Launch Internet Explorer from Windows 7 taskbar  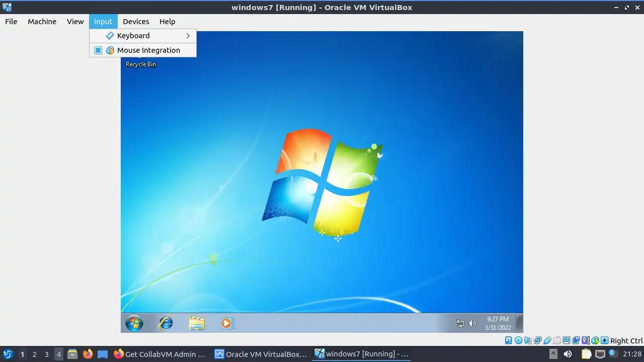point(166,323)
